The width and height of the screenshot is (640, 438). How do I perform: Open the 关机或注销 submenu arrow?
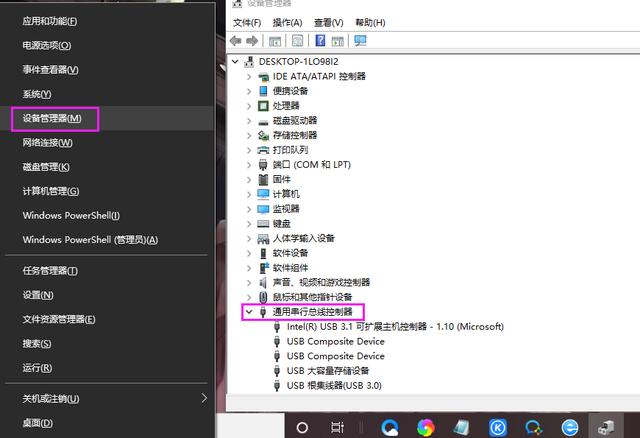(x=204, y=398)
